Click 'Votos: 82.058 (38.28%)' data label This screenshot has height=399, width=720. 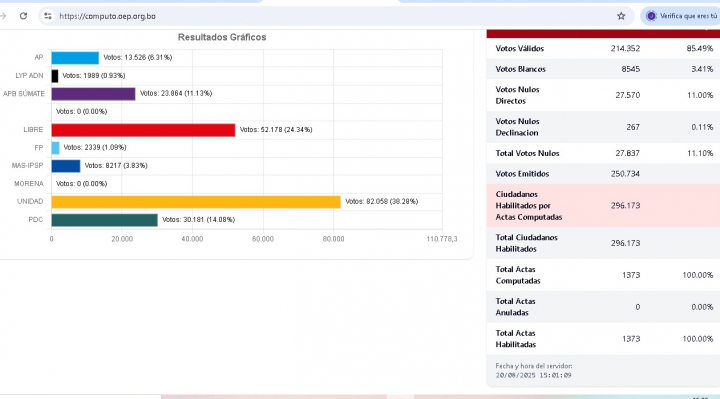(382, 202)
